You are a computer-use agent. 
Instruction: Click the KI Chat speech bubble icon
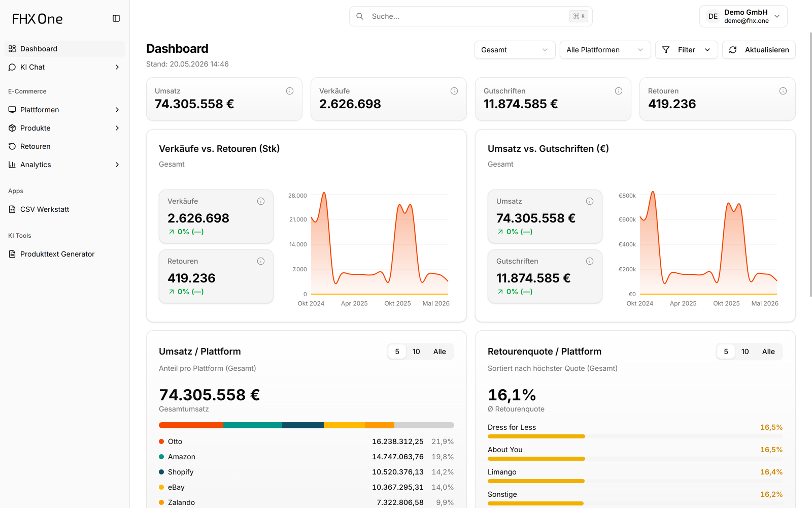tap(12, 67)
